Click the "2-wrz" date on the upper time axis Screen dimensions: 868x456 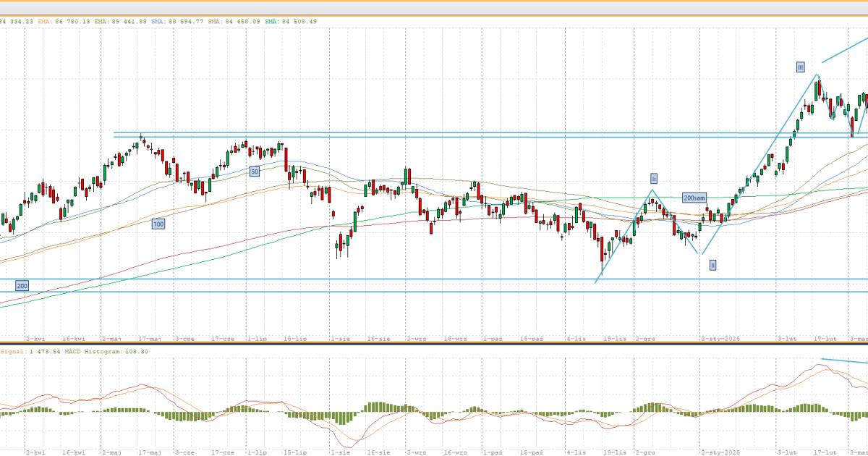pyautogui.click(x=415, y=338)
